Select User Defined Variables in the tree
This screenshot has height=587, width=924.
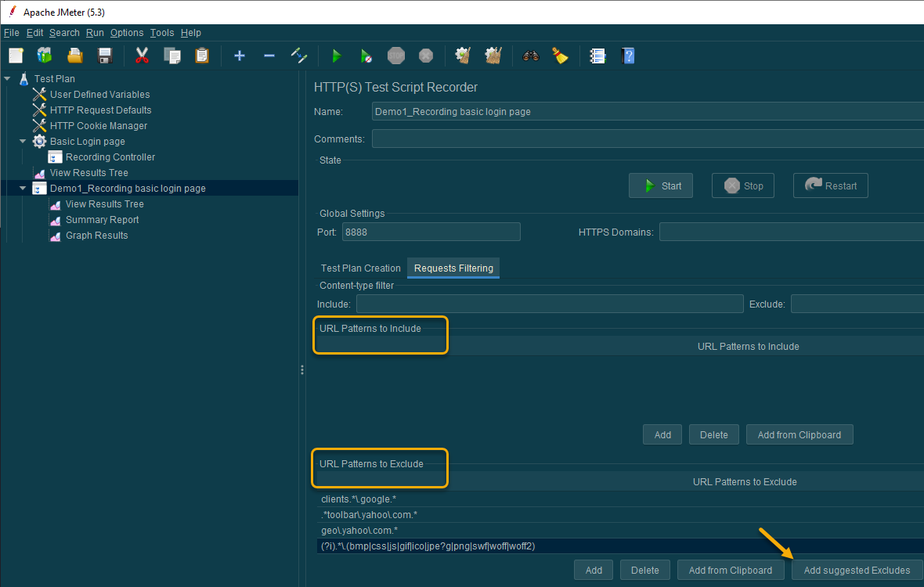99,94
